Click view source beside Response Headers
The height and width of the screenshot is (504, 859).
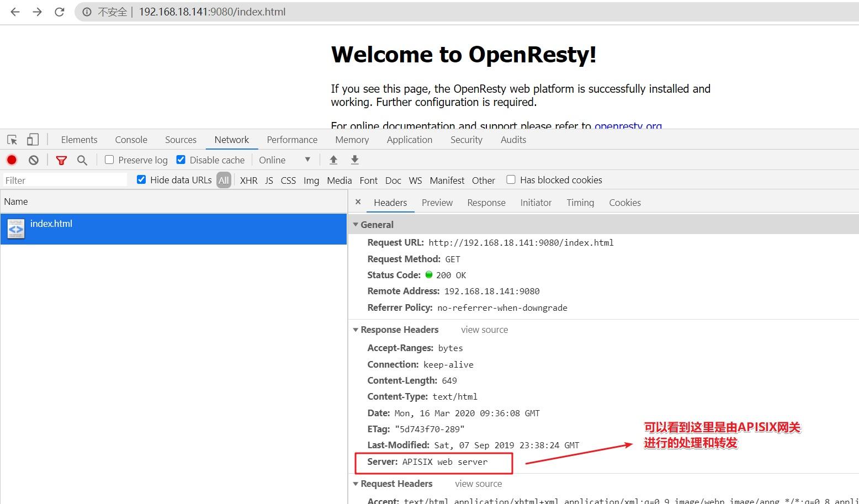pyautogui.click(x=485, y=330)
